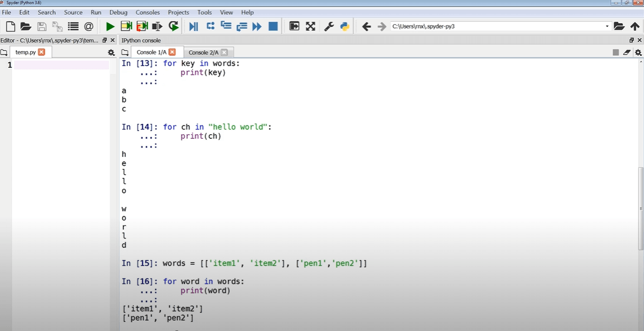This screenshot has height=331, width=644.
Task: Open the File menu
Action: click(x=6, y=12)
